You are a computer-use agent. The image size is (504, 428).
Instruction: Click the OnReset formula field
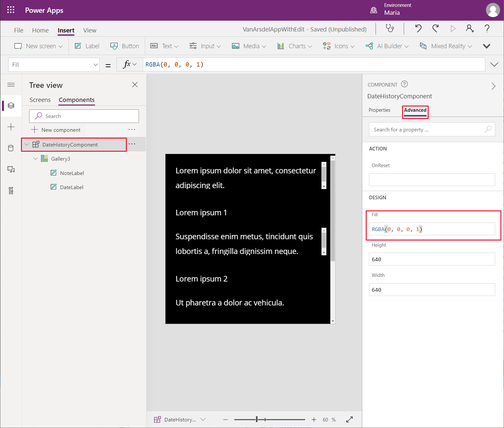tap(432, 180)
